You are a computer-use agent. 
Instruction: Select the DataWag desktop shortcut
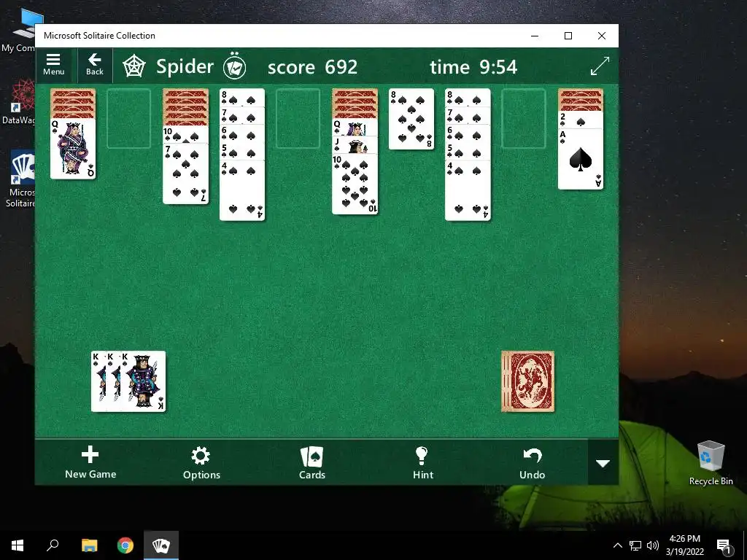click(x=18, y=102)
